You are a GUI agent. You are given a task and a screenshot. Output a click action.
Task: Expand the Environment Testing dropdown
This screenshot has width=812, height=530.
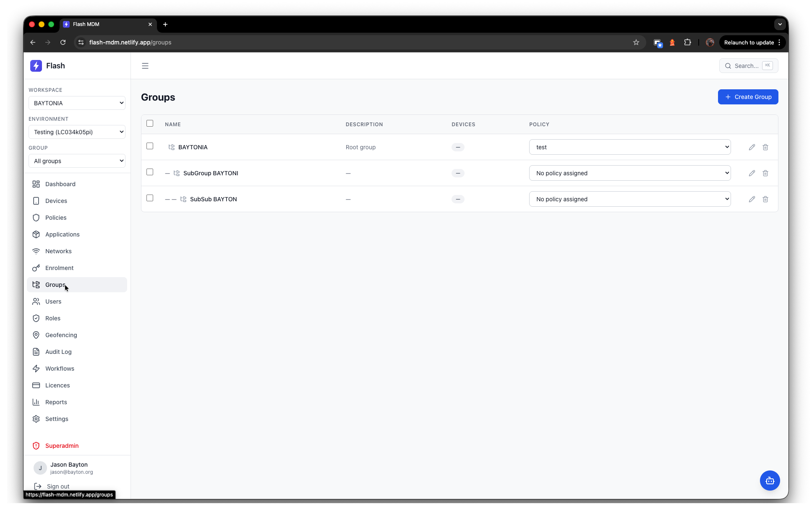coord(77,132)
